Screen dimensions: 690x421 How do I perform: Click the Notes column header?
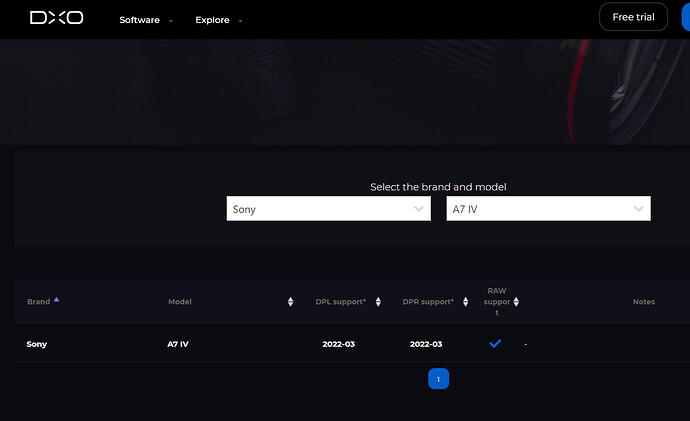(644, 302)
